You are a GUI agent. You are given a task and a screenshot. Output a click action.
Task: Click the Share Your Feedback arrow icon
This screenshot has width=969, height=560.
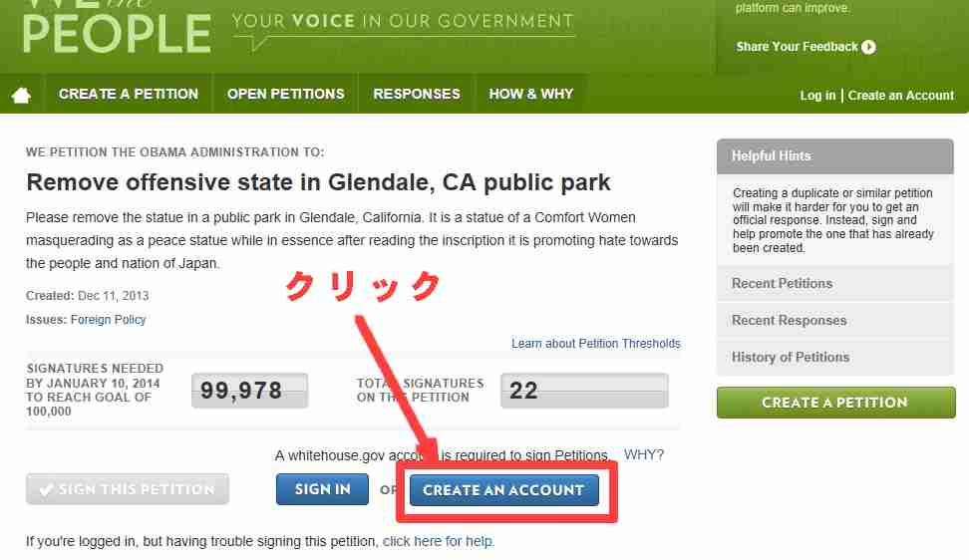click(x=868, y=47)
